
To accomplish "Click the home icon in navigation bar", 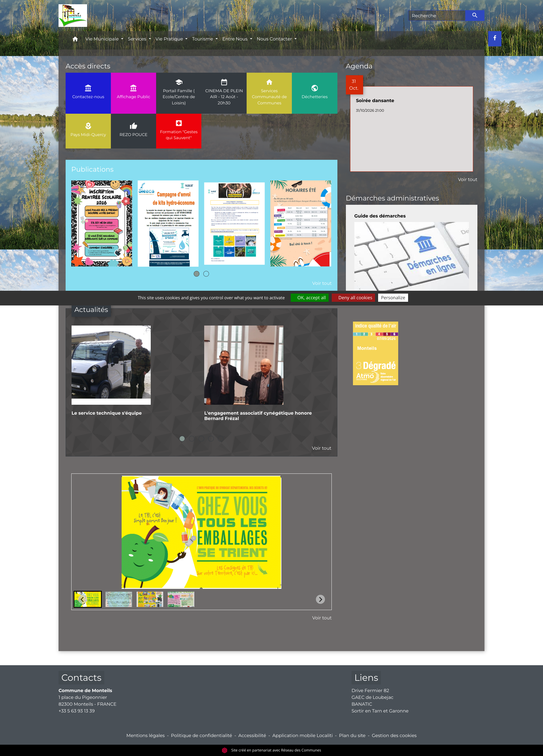I will [x=75, y=39].
